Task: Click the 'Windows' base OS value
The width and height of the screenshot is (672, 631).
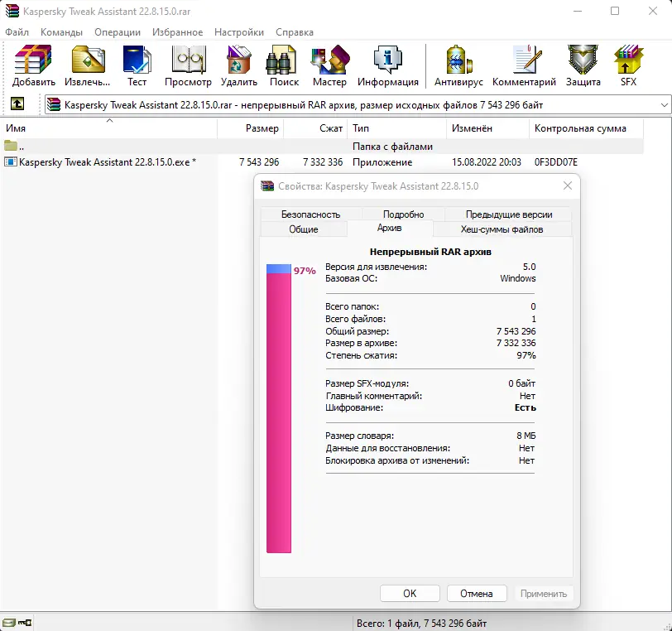Action: point(518,278)
